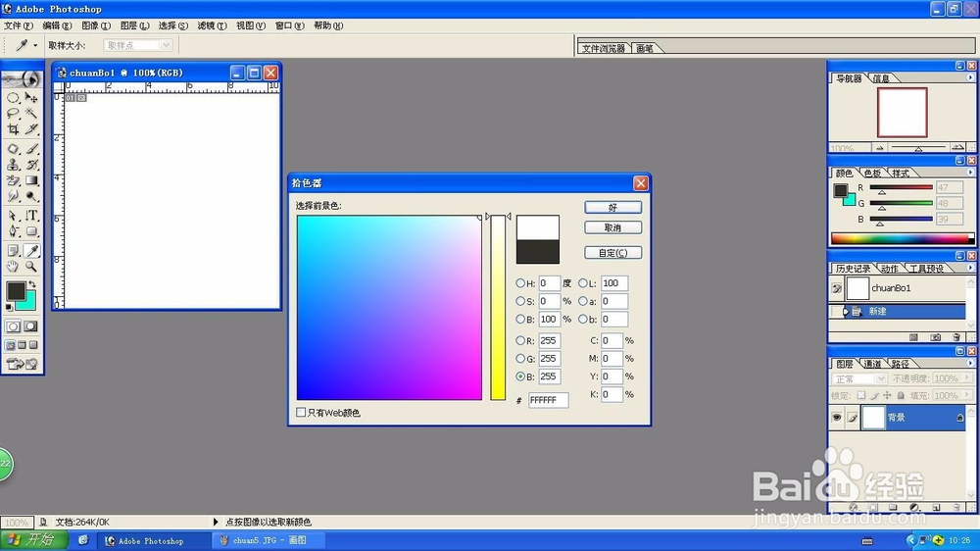Select the Gradient tool

tap(31, 180)
